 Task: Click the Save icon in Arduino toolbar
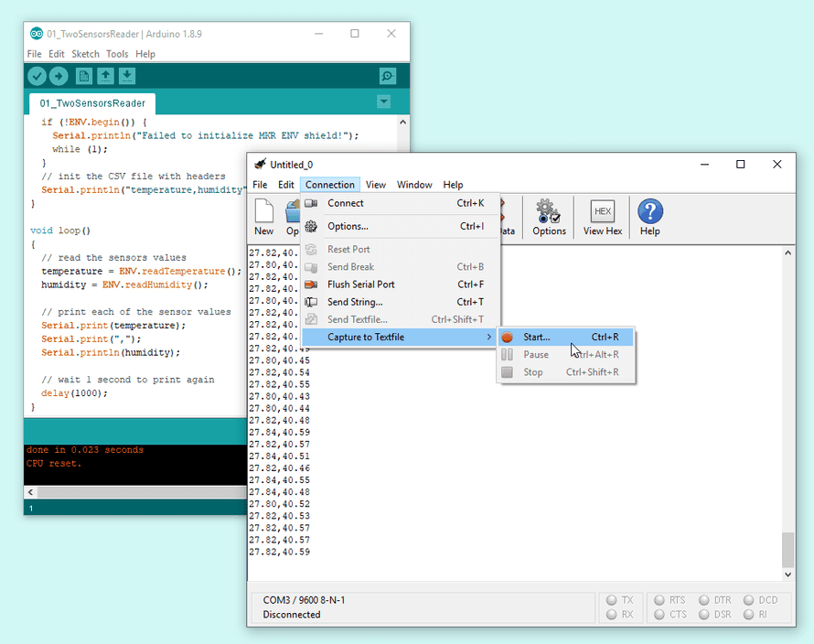coord(127,76)
